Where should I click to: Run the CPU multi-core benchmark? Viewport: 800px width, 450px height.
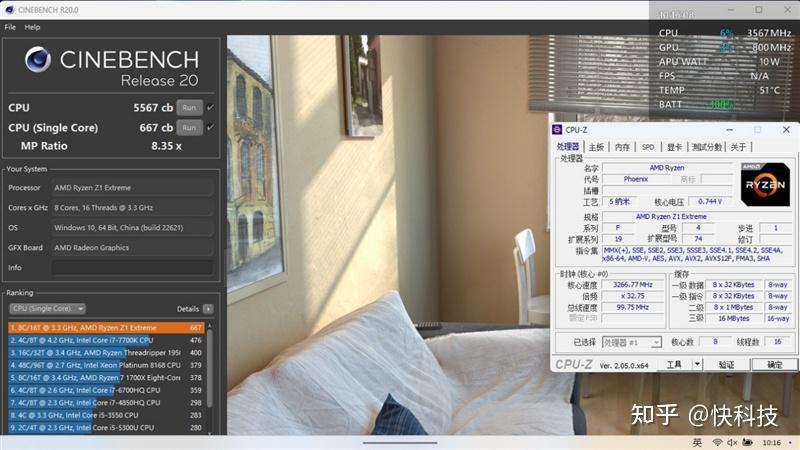(189, 108)
